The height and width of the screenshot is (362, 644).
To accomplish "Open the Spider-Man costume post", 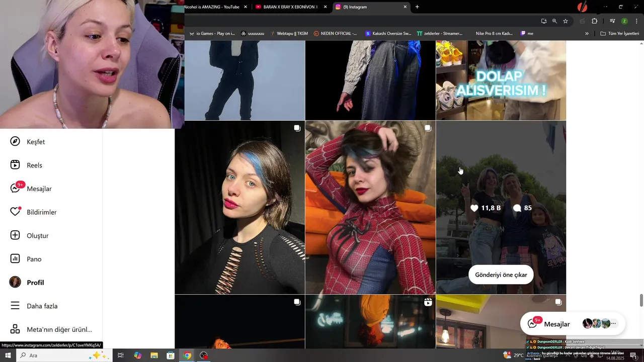I will click(x=370, y=207).
